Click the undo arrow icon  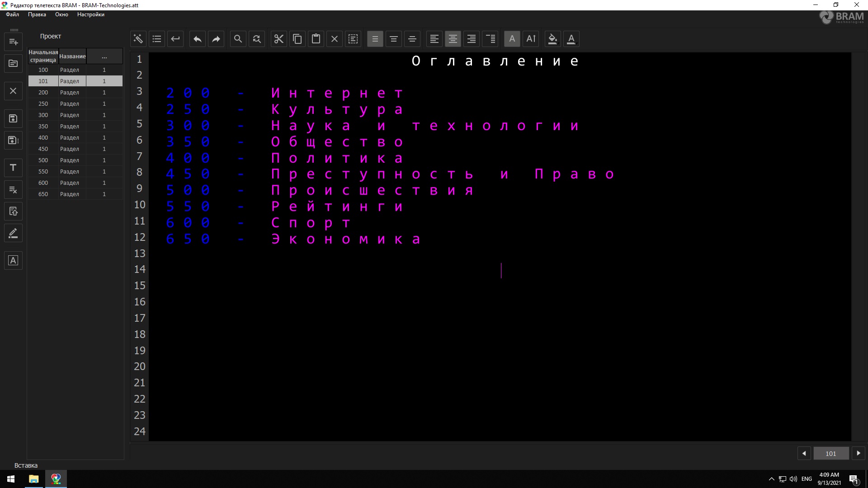point(197,38)
